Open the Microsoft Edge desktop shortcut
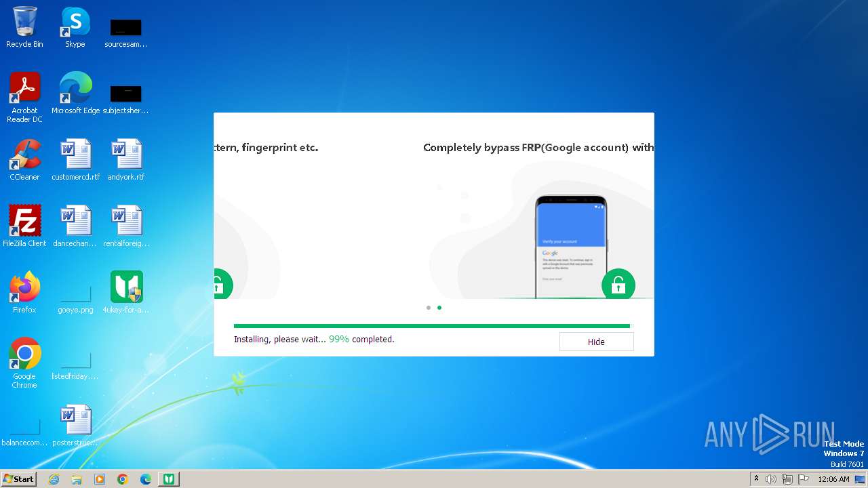 [75, 94]
